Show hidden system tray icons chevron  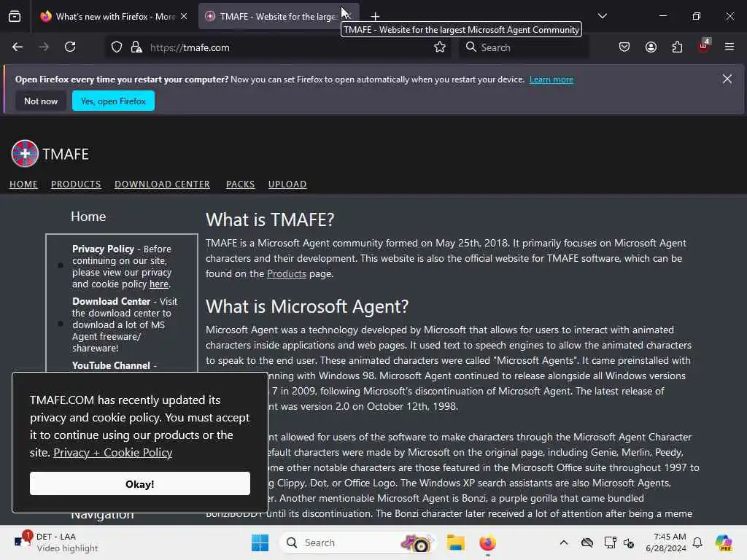coord(564,542)
